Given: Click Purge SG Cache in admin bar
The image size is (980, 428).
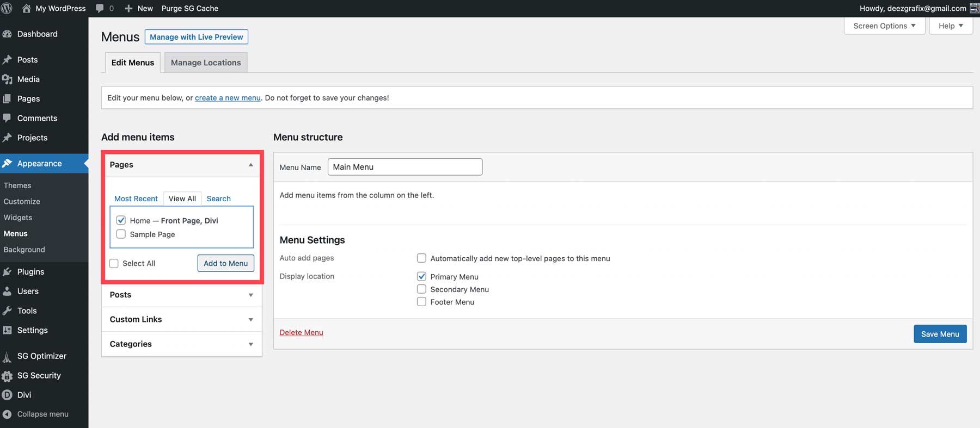Looking at the screenshot, I should click(190, 8).
